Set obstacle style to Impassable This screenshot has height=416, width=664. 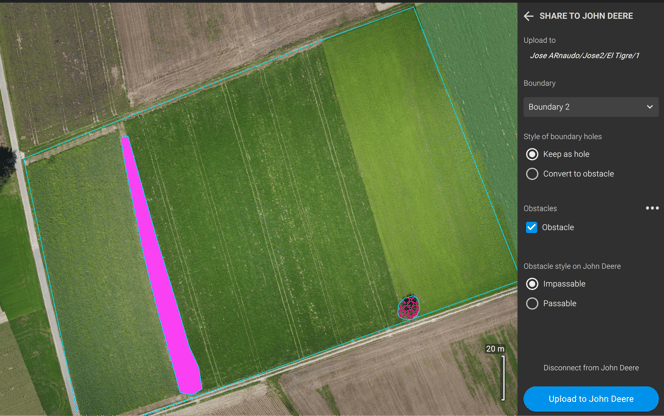pos(532,284)
